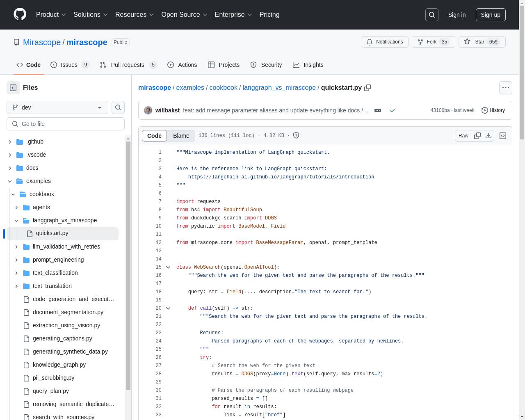
Task: Expand the .github folder chevron
Action: tap(10, 142)
